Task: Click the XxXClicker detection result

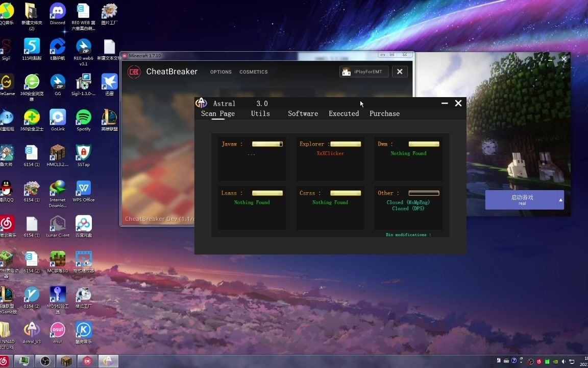Action: click(x=330, y=153)
